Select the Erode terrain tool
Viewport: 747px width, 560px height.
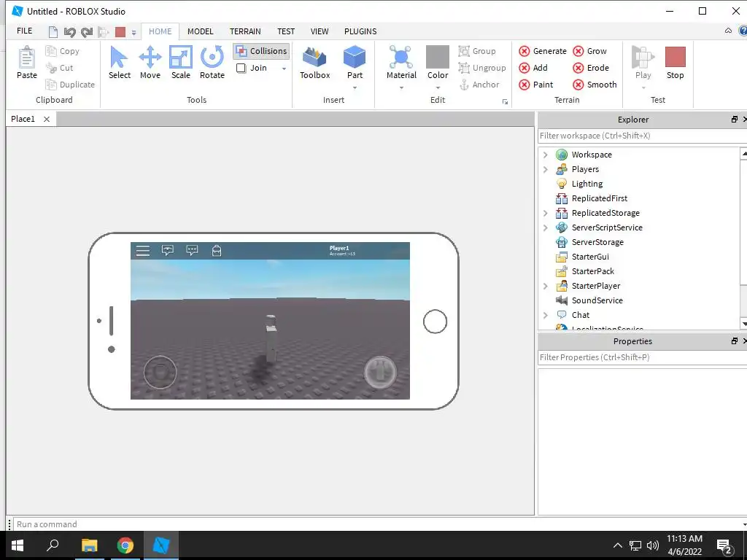[591, 68]
